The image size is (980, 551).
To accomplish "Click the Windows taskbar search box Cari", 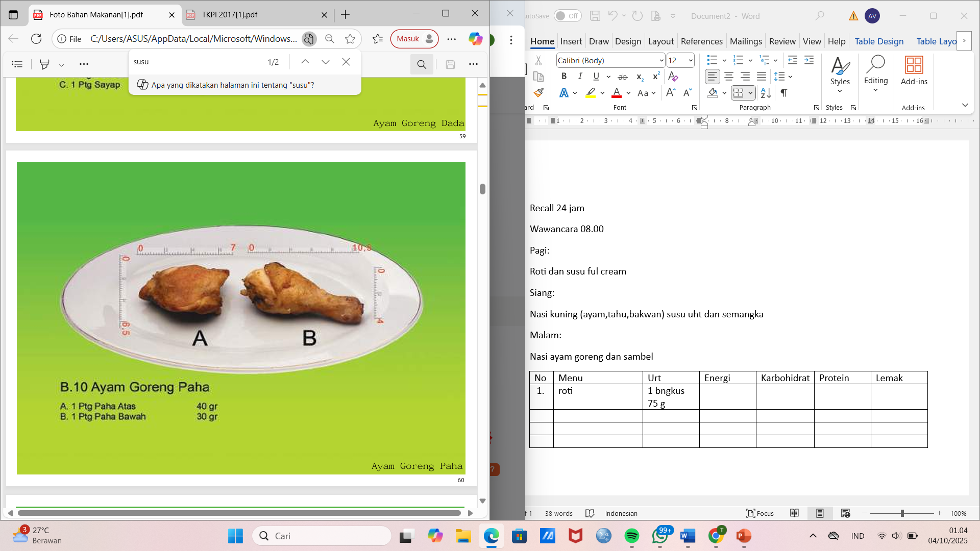I will (322, 536).
